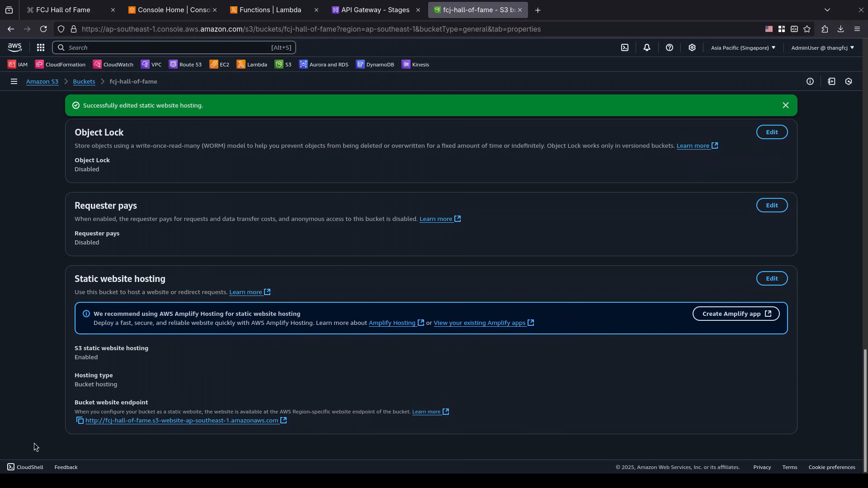Open Lambda service shortcut

tap(252, 65)
